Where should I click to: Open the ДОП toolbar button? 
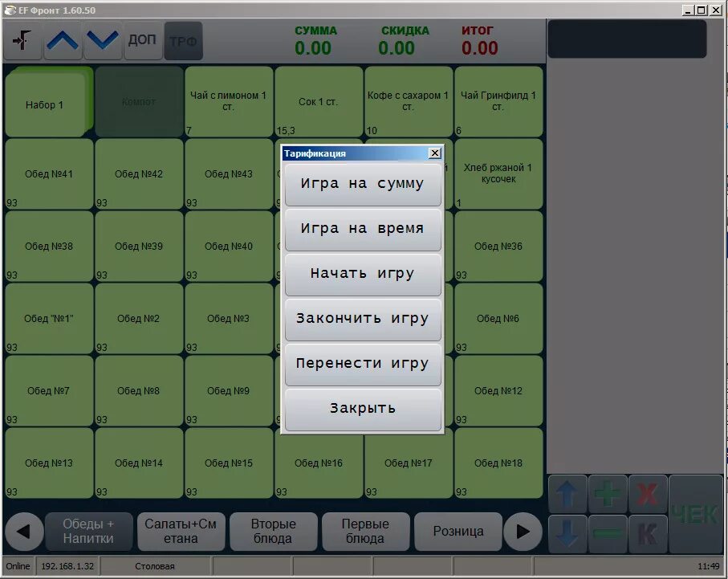click(x=142, y=40)
